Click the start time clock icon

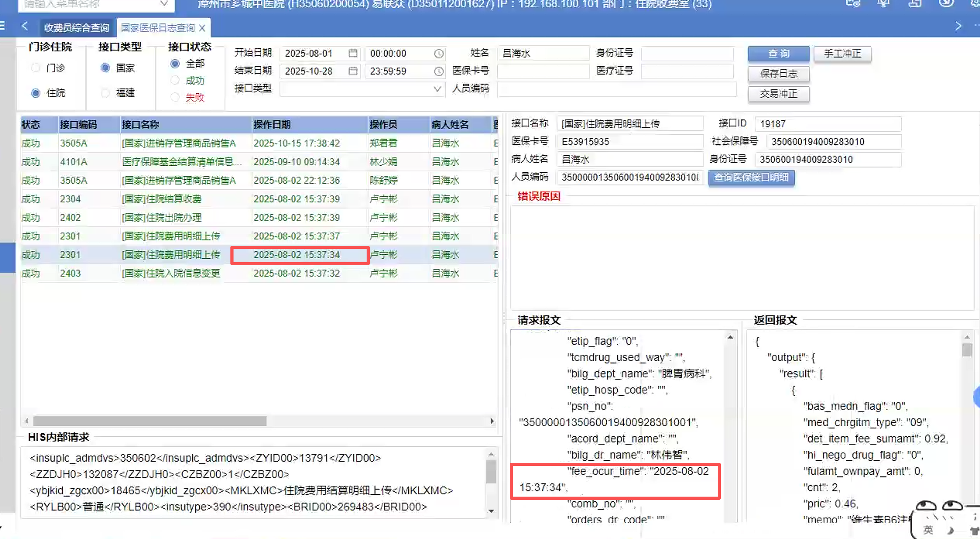[439, 54]
